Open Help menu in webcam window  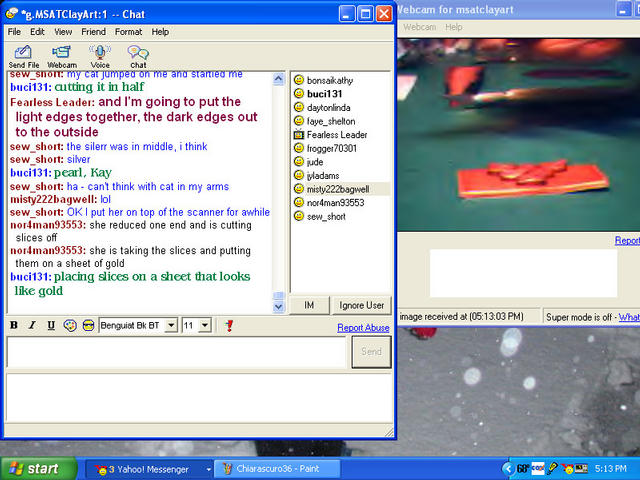pos(454,27)
